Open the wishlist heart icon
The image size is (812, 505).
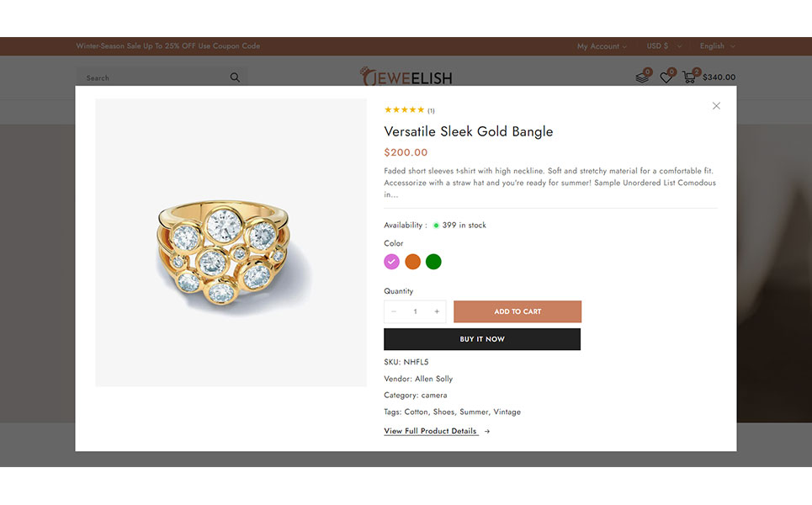pyautogui.click(x=666, y=77)
